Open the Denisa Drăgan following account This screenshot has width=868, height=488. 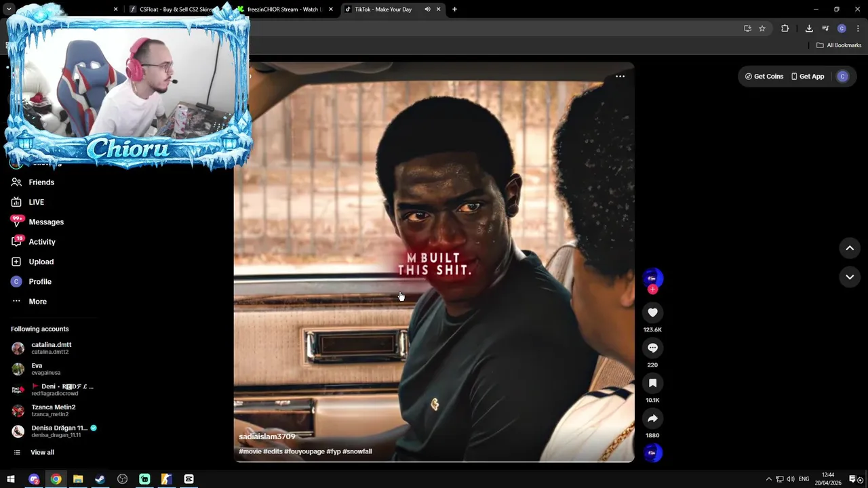(x=54, y=431)
